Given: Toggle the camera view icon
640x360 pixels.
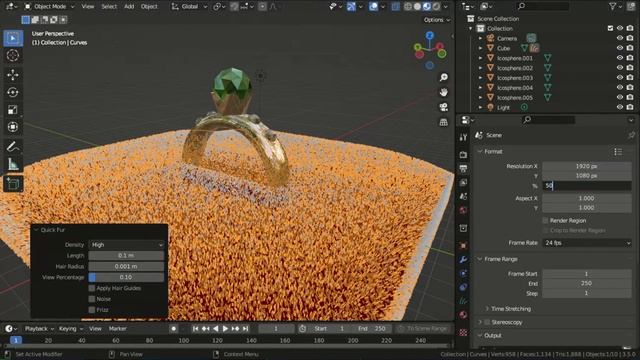Looking at the screenshot, I should [443, 107].
